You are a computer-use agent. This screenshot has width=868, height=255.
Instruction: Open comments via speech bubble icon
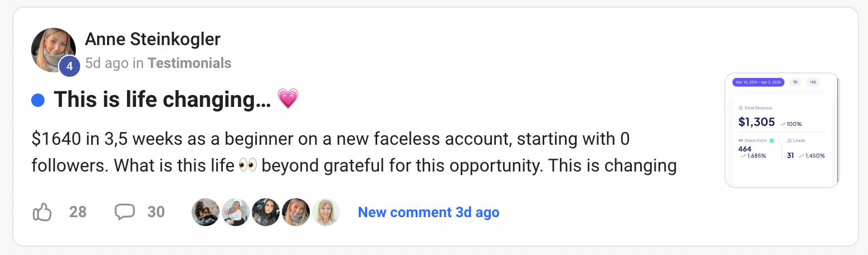pos(124,212)
